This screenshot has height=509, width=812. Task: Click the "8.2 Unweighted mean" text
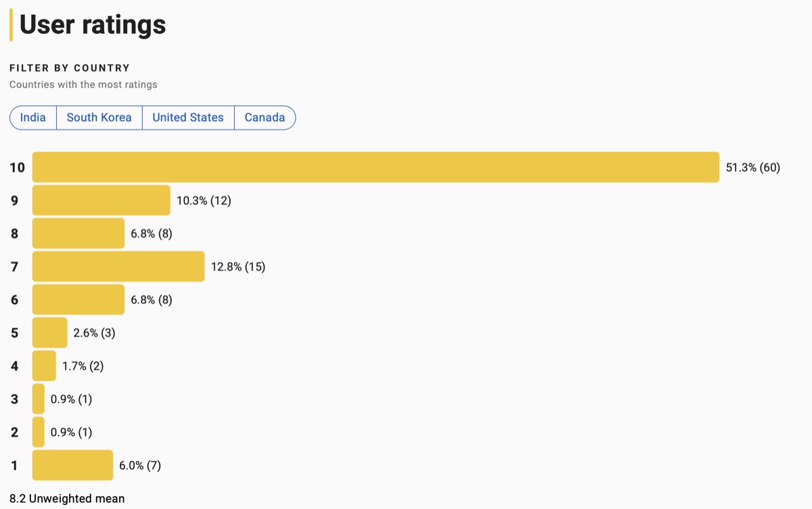coord(67,498)
